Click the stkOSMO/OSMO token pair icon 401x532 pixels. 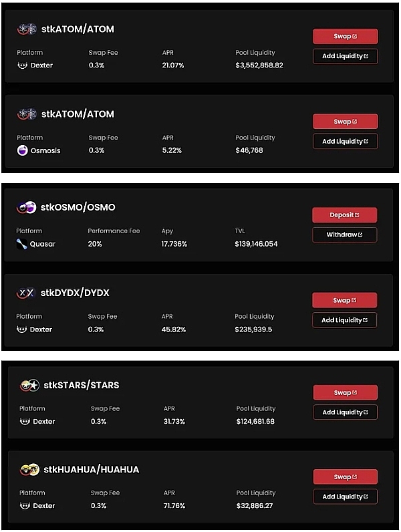(x=26, y=208)
